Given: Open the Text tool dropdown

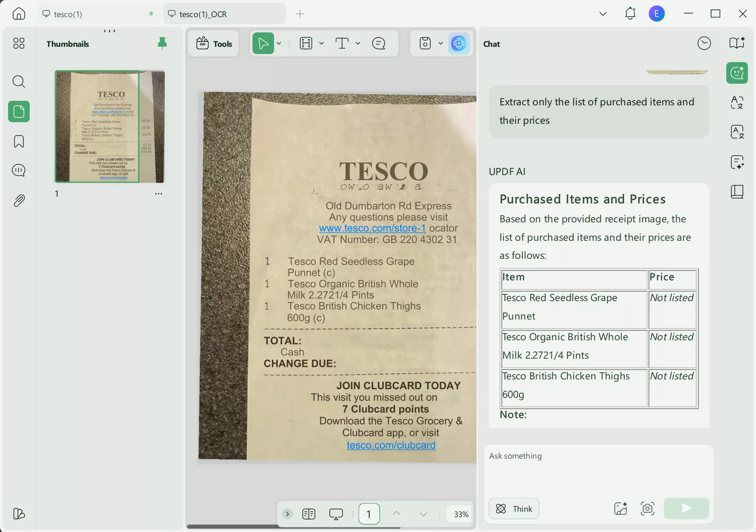Looking at the screenshot, I should tap(358, 43).
